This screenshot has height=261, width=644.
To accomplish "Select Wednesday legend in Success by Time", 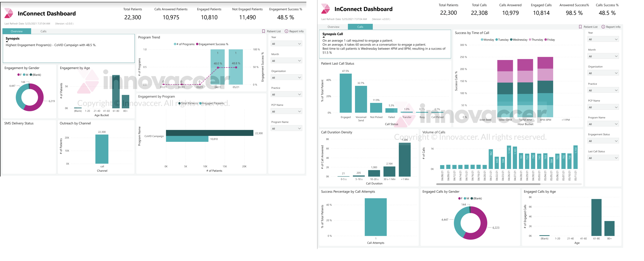I will coord(518,40).
